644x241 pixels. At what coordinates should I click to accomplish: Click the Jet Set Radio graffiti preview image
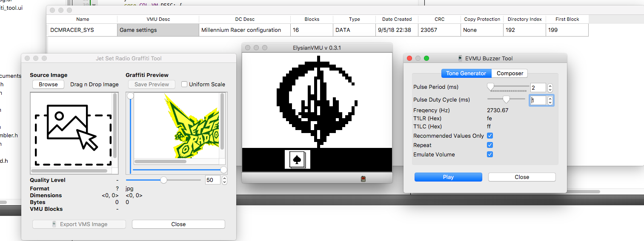tap(191, 125)
